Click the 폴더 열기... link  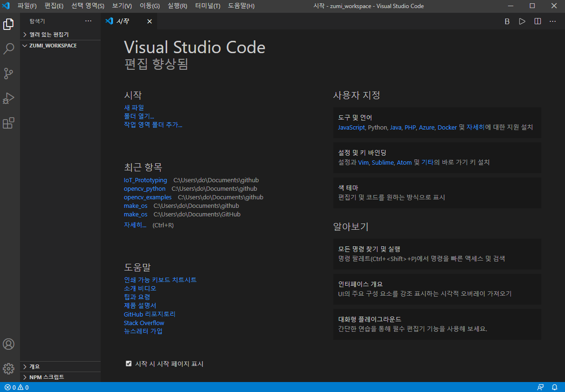click(139, 116)
